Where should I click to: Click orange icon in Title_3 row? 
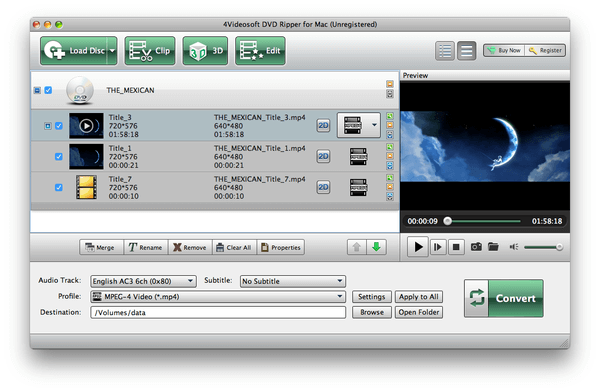click(390, 125)
